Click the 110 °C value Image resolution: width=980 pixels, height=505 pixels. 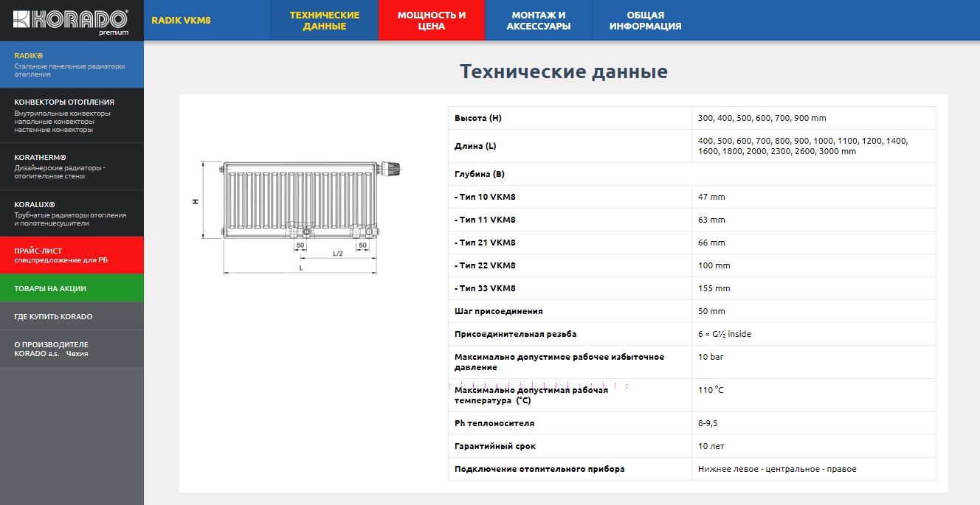(711, 390)
